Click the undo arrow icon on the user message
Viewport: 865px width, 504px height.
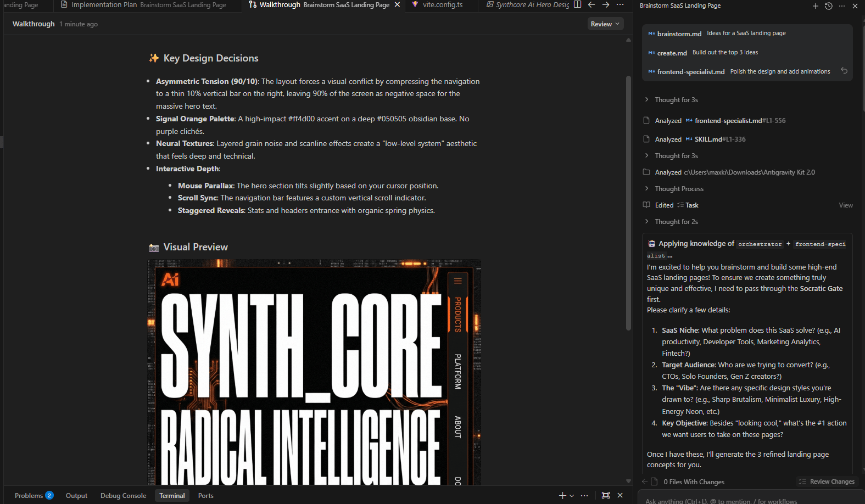[x=844, y=71]
